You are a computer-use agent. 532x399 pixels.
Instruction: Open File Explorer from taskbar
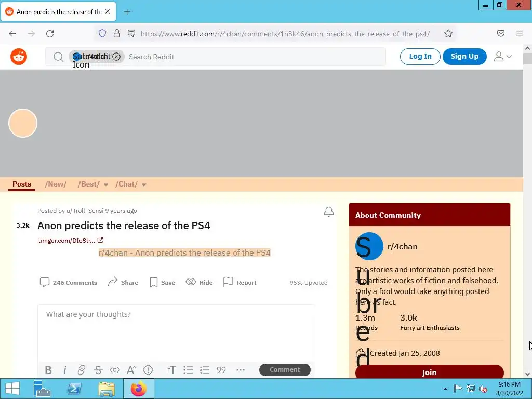tap(106, 389)
